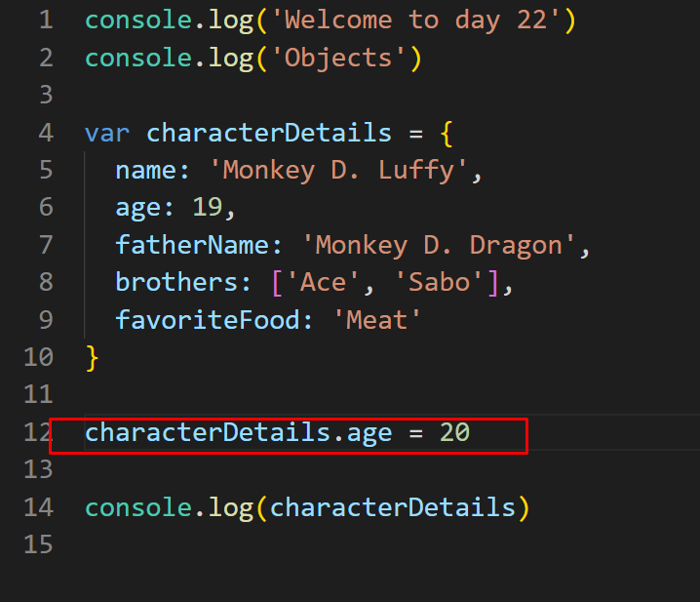Viewport: 700px width, 602px height.
Task: Click the 'Monkey D. Dragon' string
Action: [439, 245]
